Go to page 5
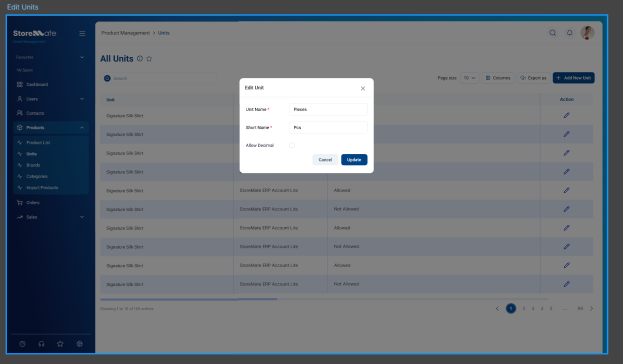The image size is (623, 364). tap(551, 308)
